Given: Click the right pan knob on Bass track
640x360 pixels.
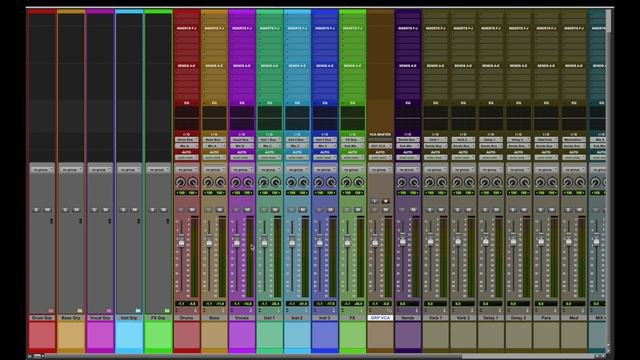Looking at the screenshot, I should (x=220, y=182).
